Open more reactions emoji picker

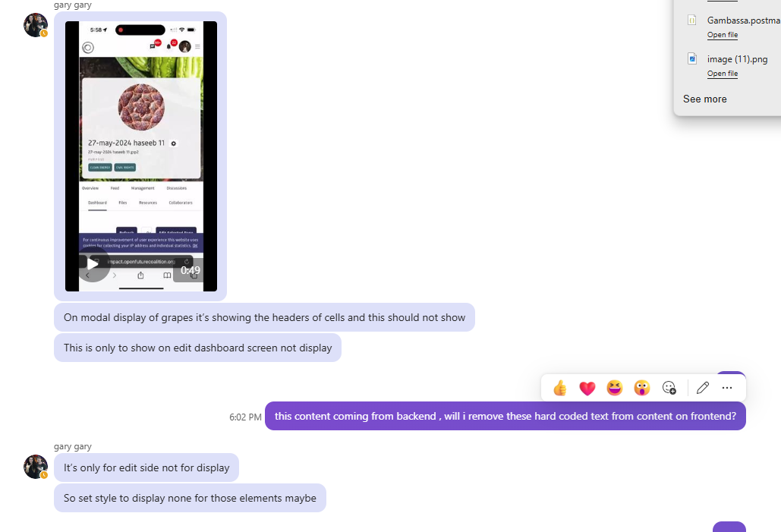coord(669,388)
